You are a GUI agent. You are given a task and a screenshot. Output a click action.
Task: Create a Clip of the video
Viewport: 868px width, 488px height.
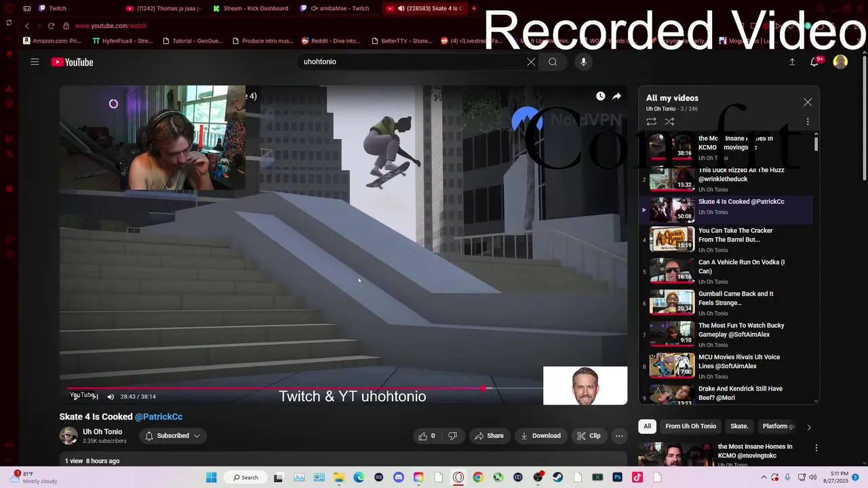click(589, 436)
